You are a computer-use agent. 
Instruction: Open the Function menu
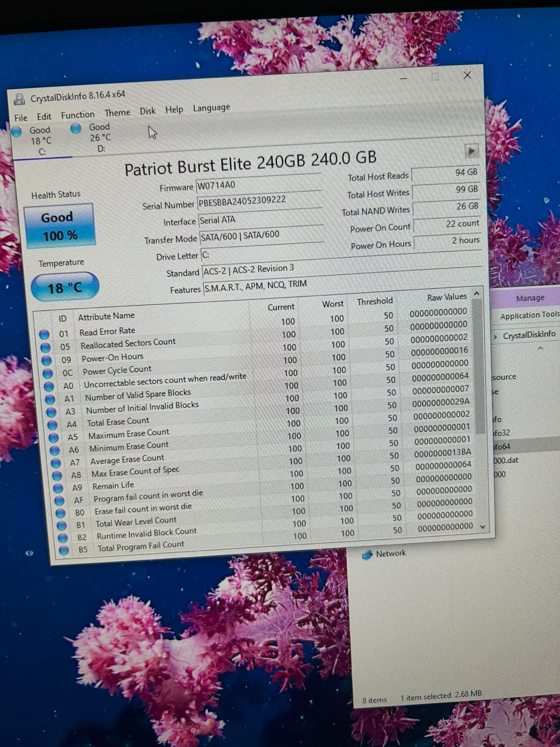pos(78,115)
